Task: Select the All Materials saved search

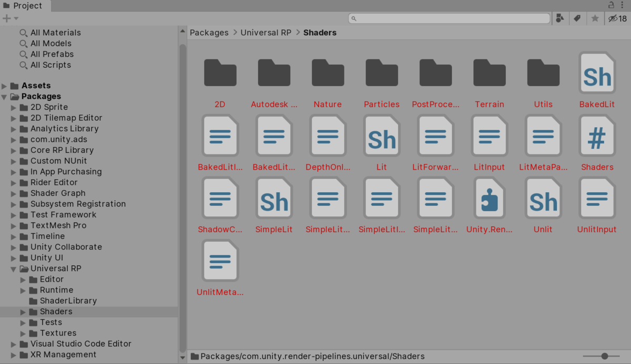Action: point(50,33)
